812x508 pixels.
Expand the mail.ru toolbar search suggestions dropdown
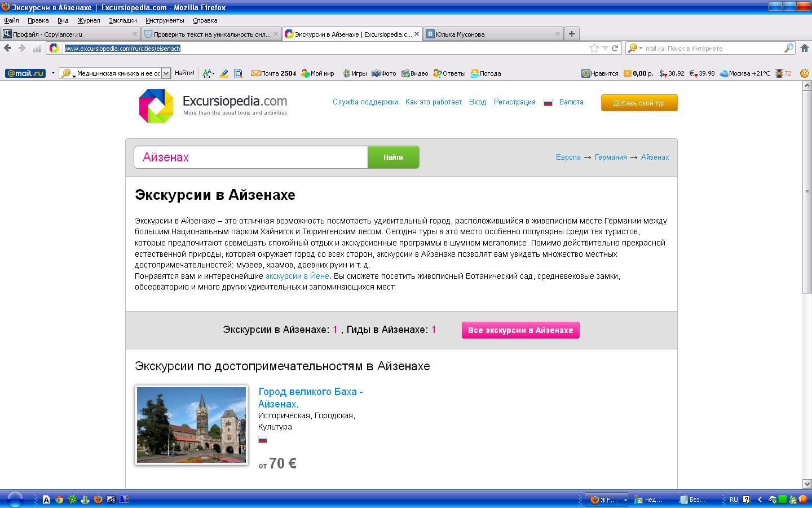click(166, 73)
